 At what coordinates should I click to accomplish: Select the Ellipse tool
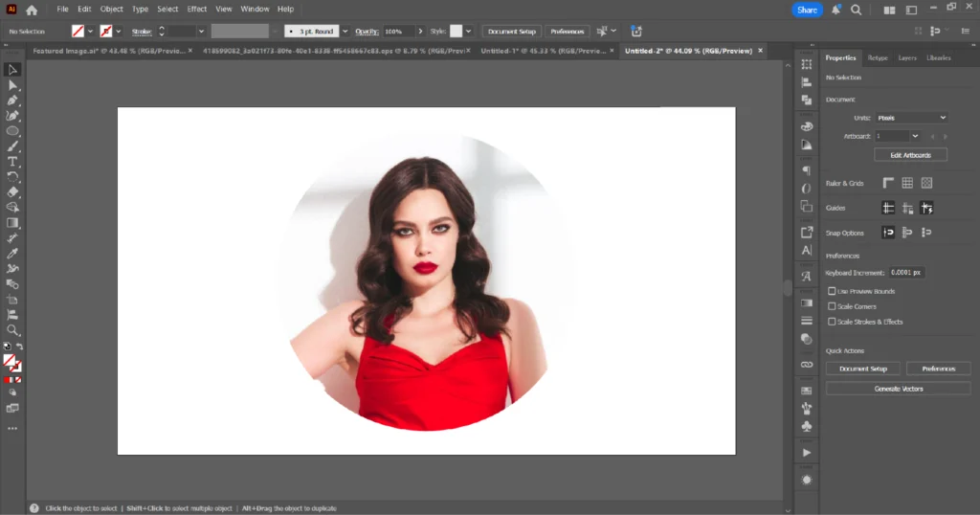point(11,131)
